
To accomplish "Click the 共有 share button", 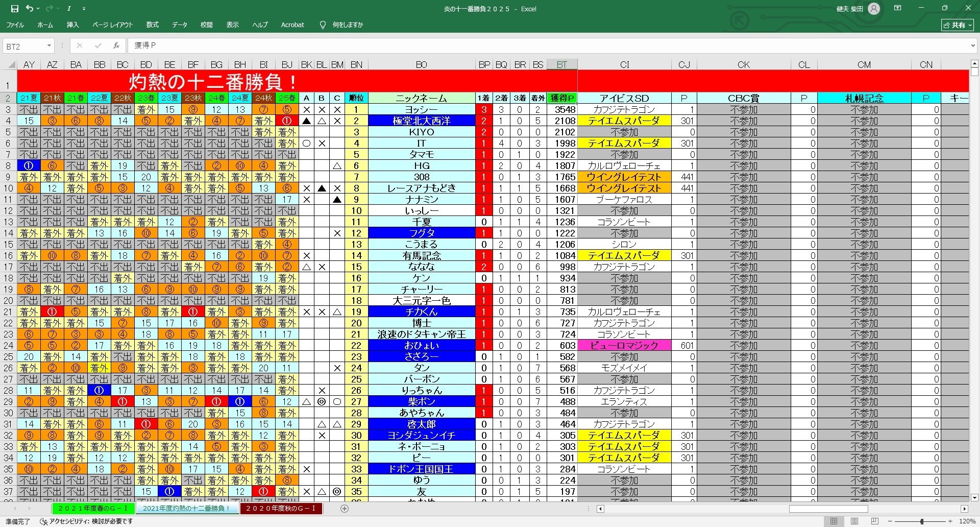I will click(958, 25).
